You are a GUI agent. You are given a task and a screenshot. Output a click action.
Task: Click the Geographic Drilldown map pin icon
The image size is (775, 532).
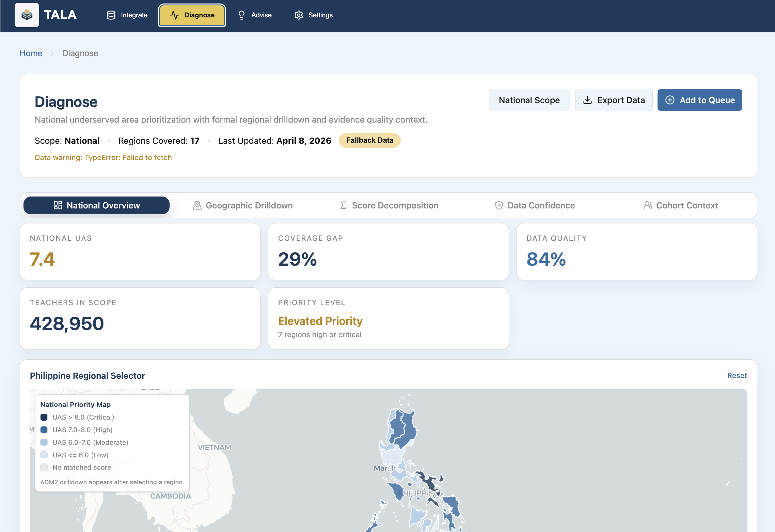(197, 205)
